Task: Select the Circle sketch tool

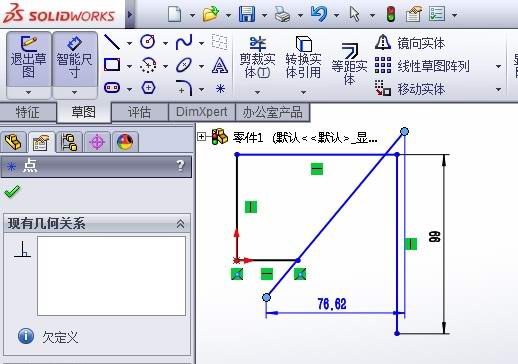Action: click(148, 42)
